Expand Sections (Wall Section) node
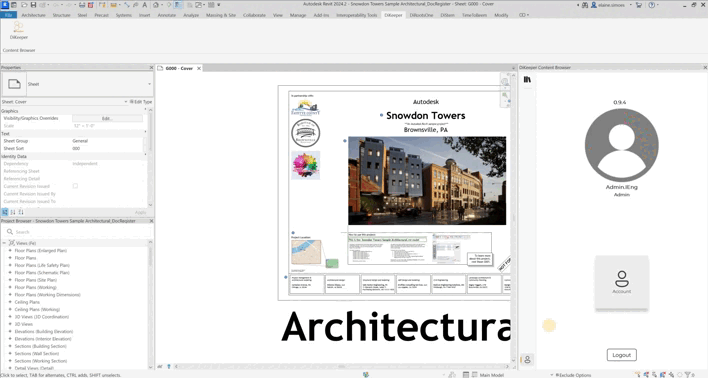The image size is (708, 378). [10, 353]
